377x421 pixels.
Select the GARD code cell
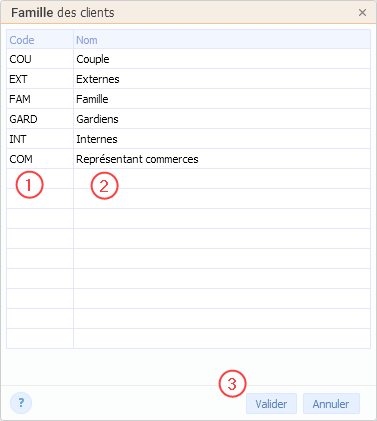[40, 119]
